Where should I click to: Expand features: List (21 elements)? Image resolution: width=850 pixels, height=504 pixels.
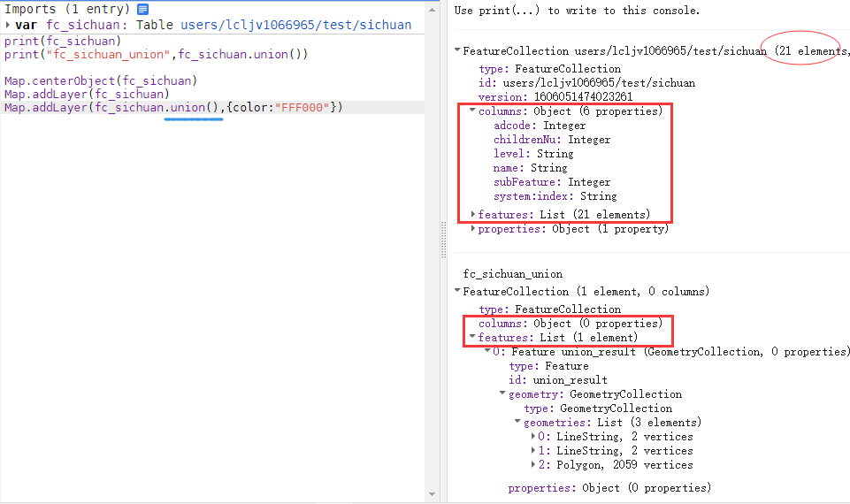[x=472, y=215]
